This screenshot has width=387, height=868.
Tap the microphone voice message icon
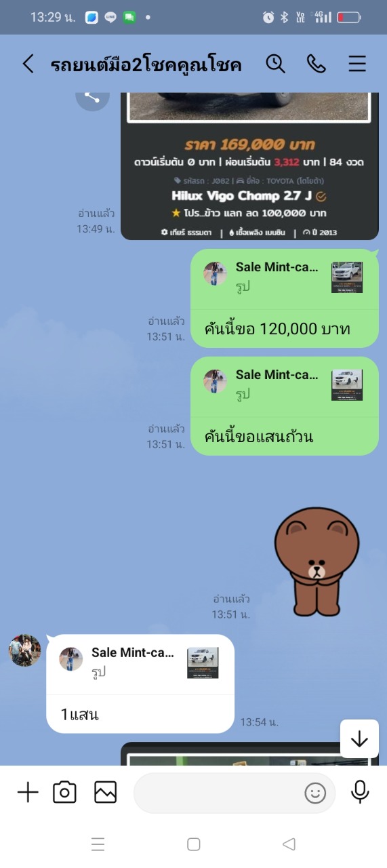[359, 792]
